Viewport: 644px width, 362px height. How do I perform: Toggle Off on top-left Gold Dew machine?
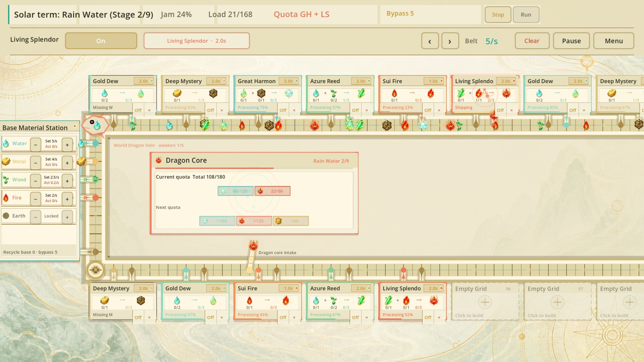(138, 110)
